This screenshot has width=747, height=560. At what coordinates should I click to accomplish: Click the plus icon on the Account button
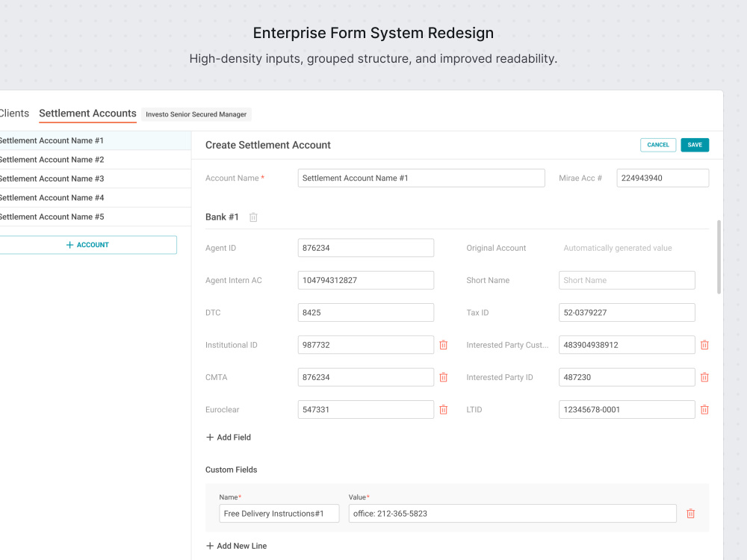[69, 245]
